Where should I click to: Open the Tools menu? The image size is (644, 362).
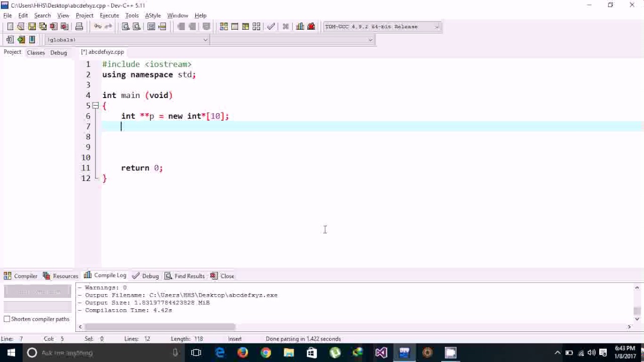(132, 16)
